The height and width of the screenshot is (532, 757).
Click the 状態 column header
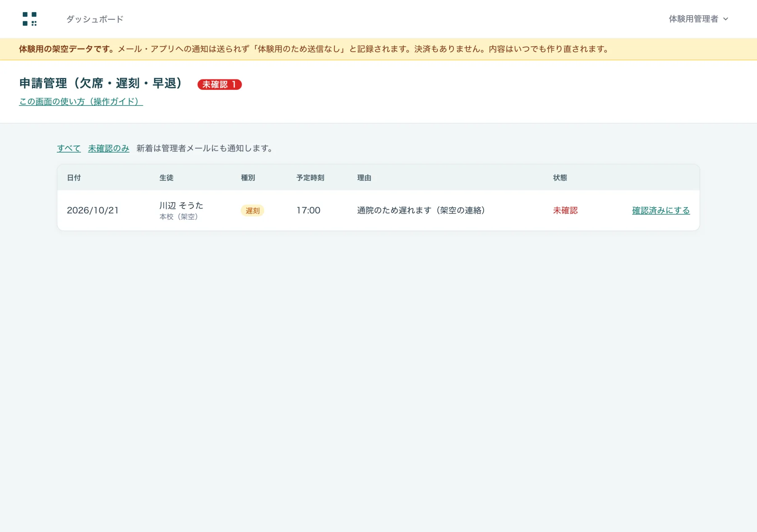[x=560, y=178]
